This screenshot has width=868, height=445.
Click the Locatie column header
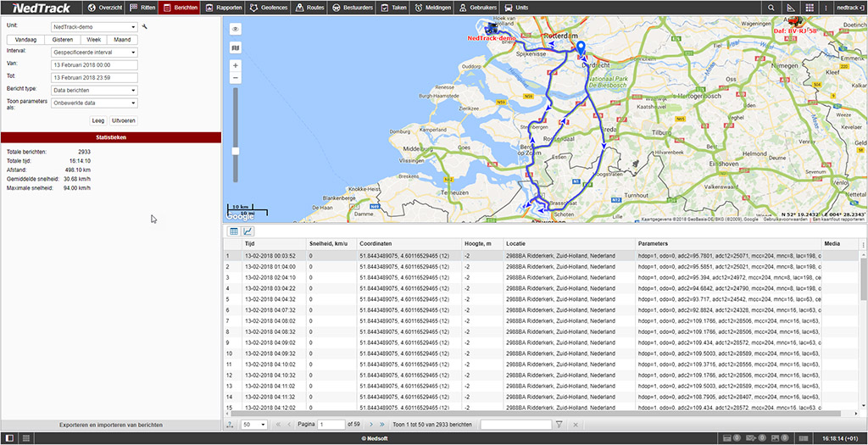click(569, 243)
